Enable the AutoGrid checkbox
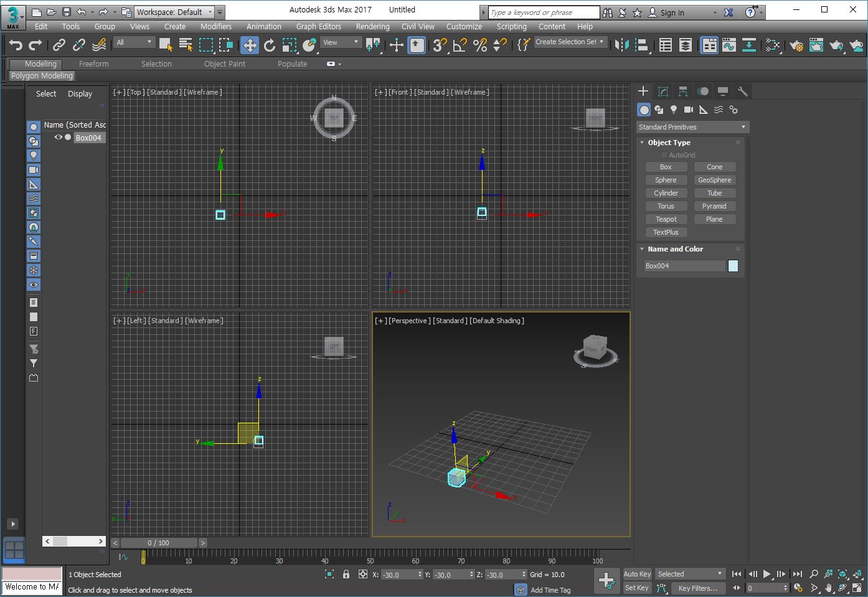 [664, 155]
